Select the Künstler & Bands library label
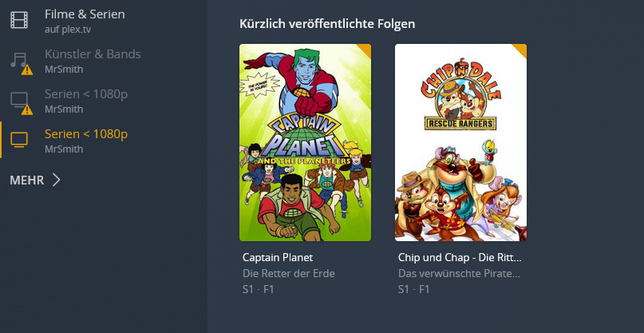 (93, 54)
